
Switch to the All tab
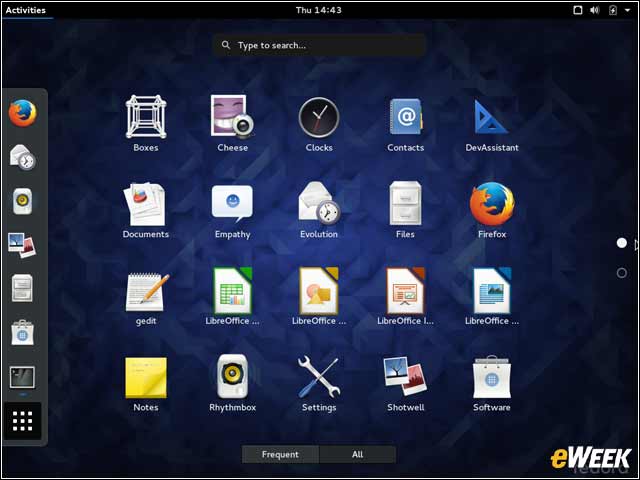pyautogui.click(x=358, y=454)
